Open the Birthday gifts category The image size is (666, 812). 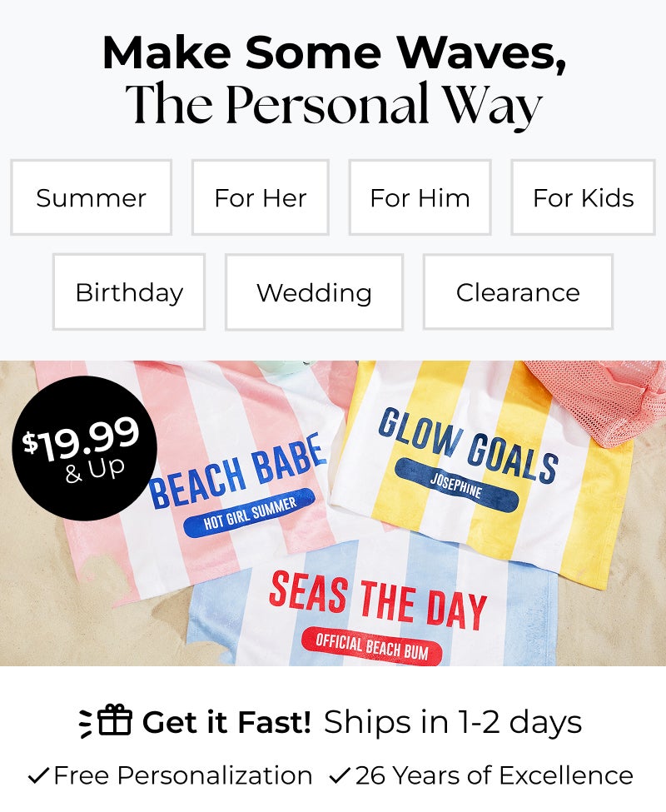[x=129, y=292]
